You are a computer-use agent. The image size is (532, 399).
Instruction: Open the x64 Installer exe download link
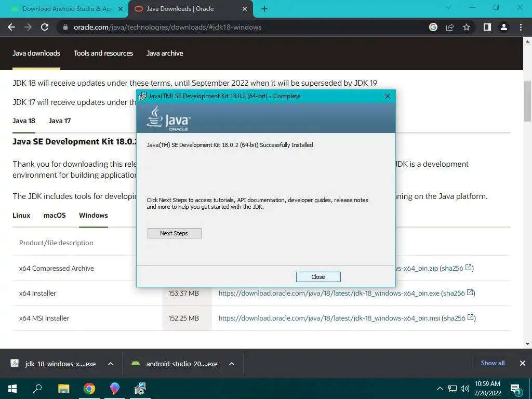(329, 293)
